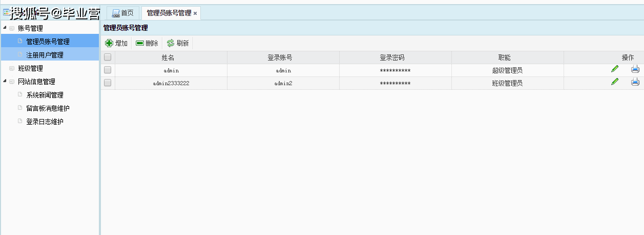Click printer icon in admin row
The height and width of the screenshot is (235, 644).
(635, 69)
